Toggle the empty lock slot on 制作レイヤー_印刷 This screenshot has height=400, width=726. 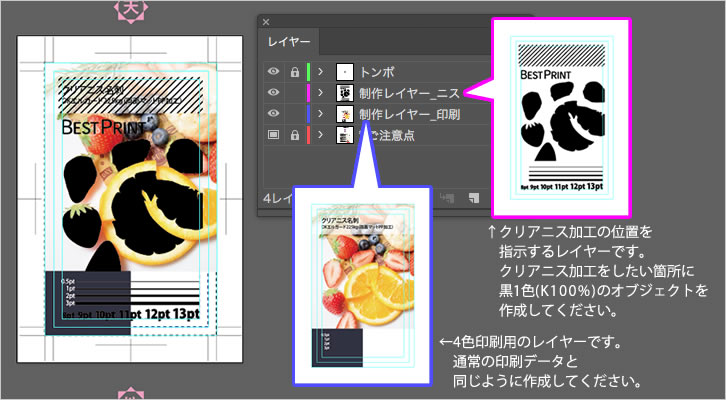coord(294,113)
